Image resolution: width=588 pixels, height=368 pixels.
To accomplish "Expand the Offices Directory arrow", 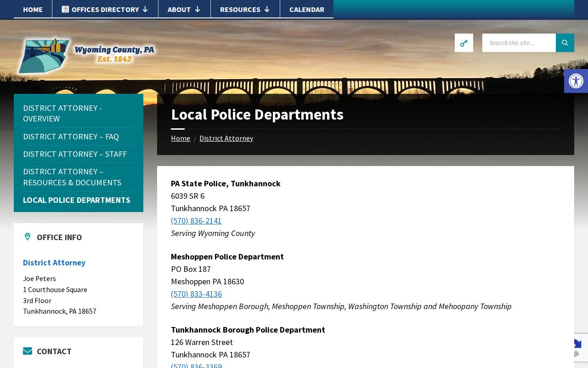I will pos(145,9).
